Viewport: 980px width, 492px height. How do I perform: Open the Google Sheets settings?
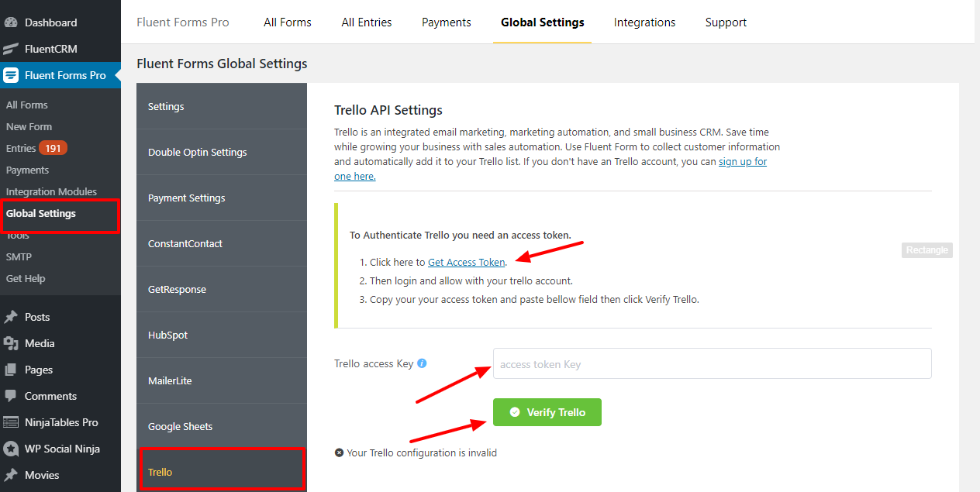point(222,426)
